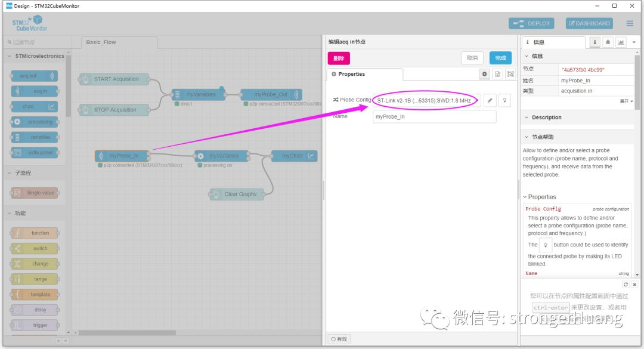This screenshot has height=349, width=644.
Task: Select the 'trigger' palette node
Action: pos(35,325)
